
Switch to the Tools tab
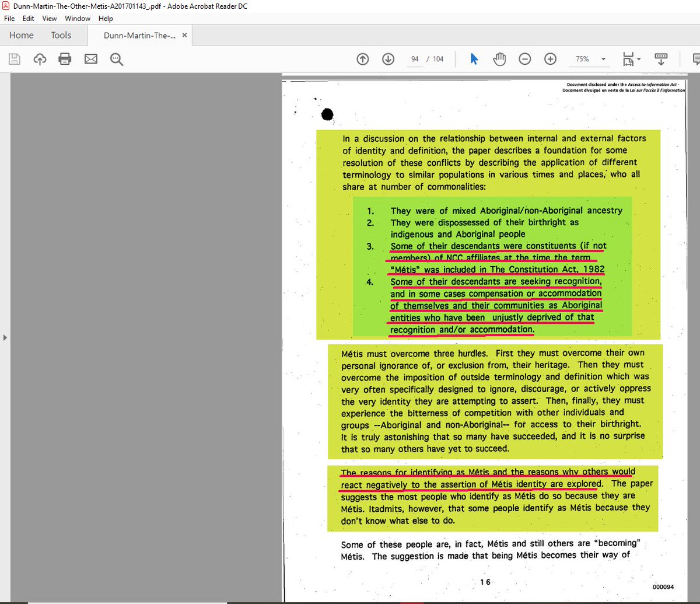(x=61, y=35)
